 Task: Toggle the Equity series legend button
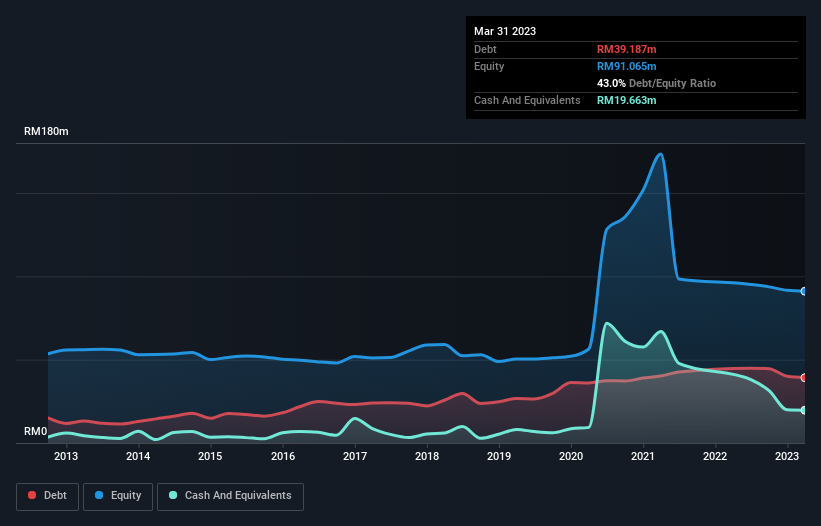tap(118, 496)
